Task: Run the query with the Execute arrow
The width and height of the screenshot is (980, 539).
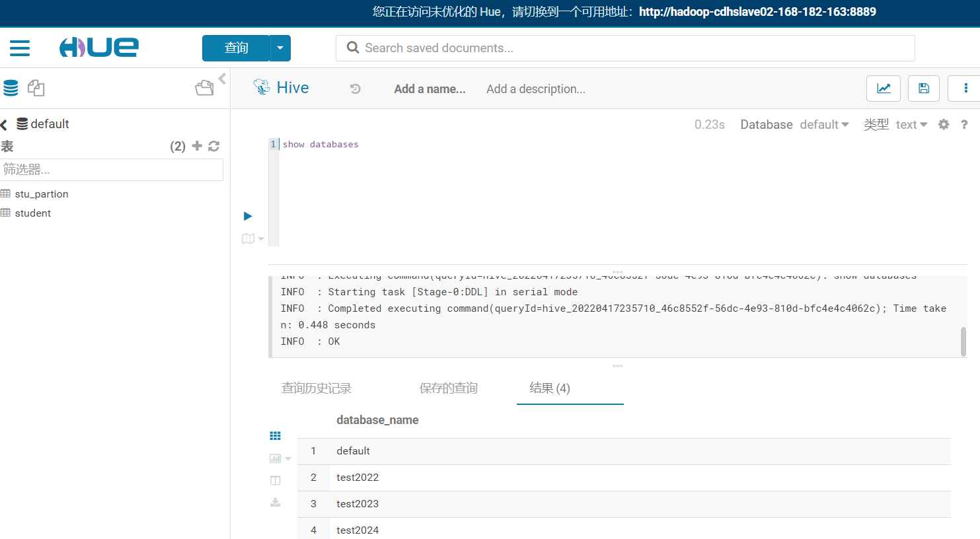Action: [x=247, y=216]
